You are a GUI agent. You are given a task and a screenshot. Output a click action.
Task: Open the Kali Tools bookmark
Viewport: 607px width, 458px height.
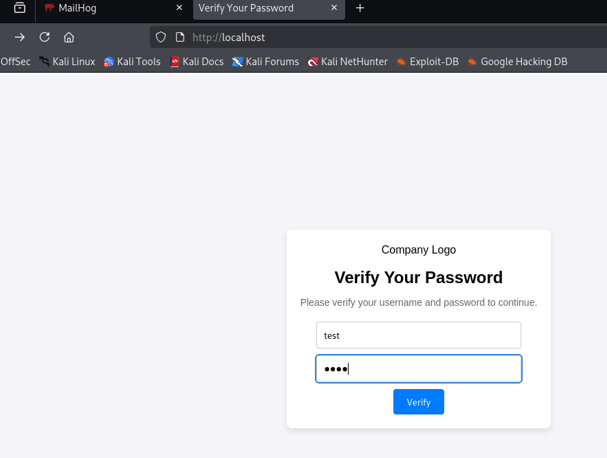[132, 62]
